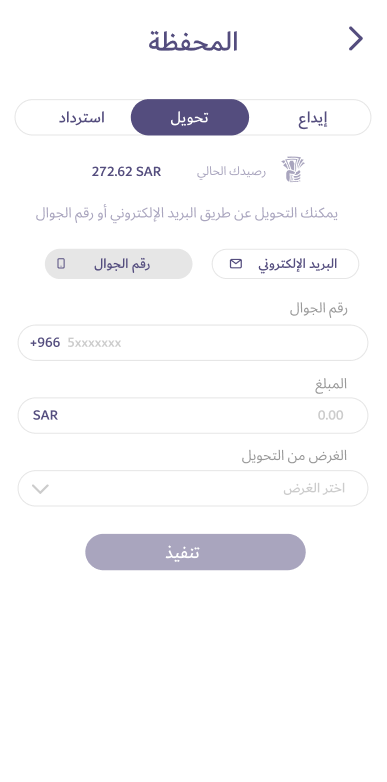
Task: Click the chevron arrow in purpose field
Action: point(40,489)
